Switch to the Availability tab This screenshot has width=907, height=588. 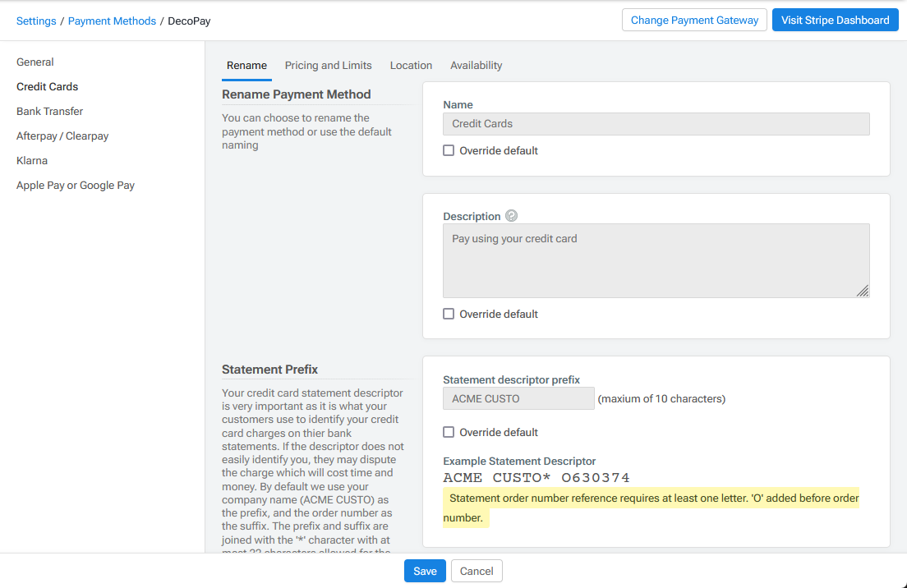coord(476,65)
